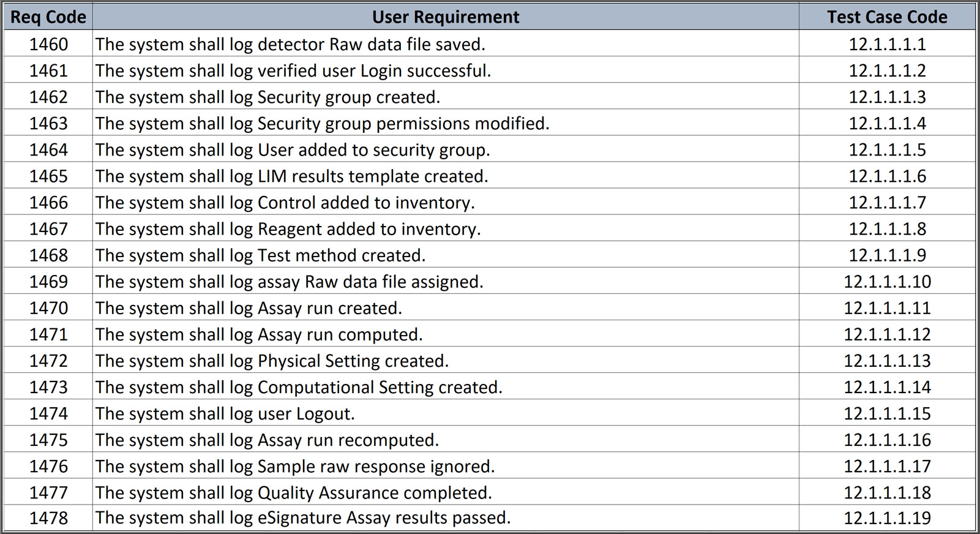Select requirement code cell 1468
Viewport: 980px width, 534px height.
(48, 254)
